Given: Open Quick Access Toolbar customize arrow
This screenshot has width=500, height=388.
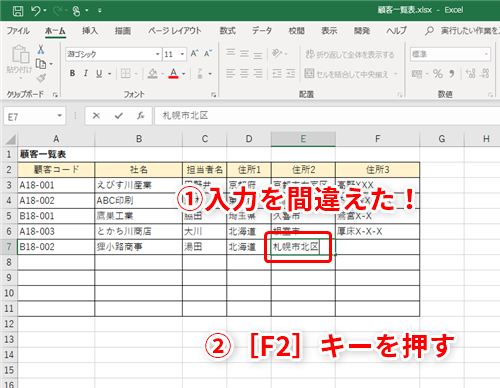Looking at the screenshot, I should coord(99,11).
